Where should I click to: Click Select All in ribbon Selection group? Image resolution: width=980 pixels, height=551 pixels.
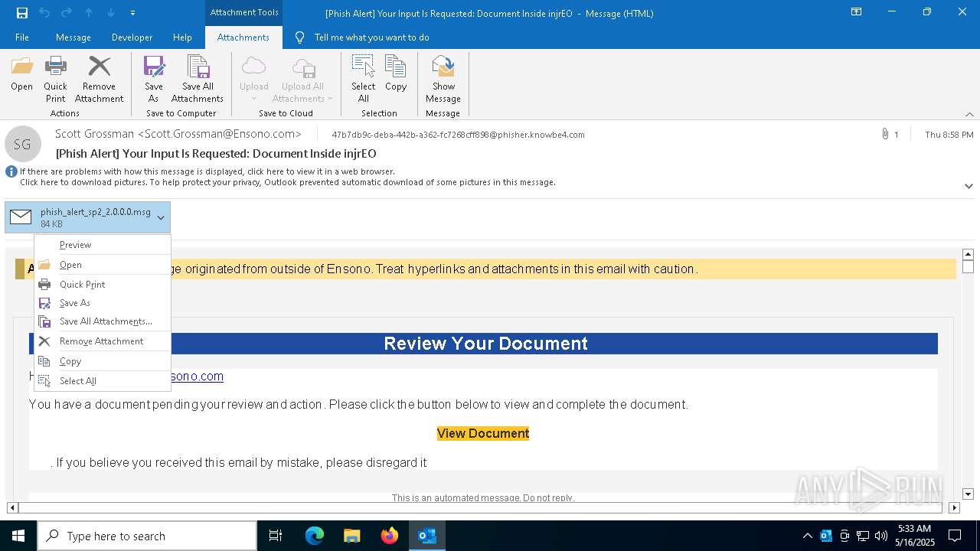tap(363, 79)
